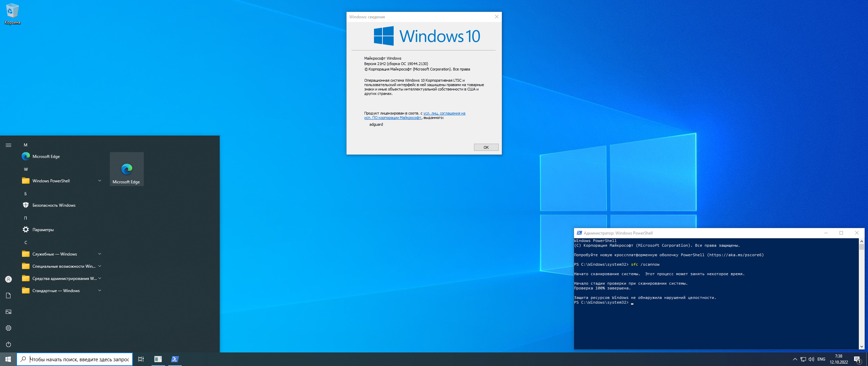Jump to letter M in app list
Viewport: 868px width, 366px height.
pyautogui.click(x=25, y=145)
